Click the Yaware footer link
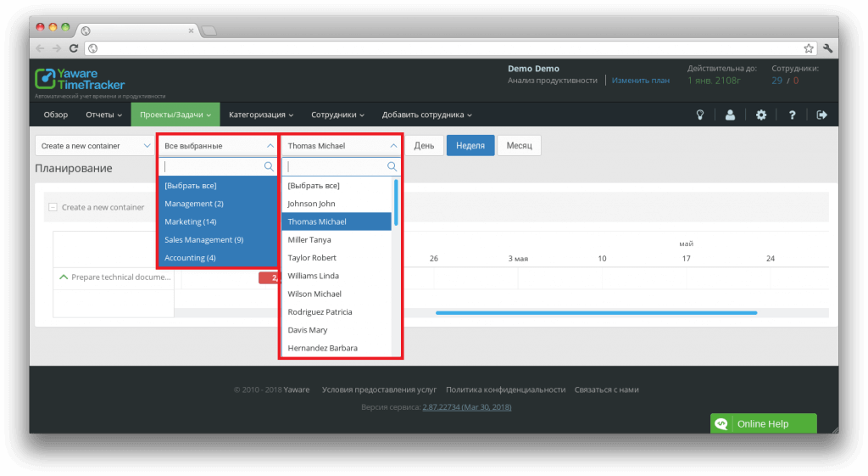This screenshot has width=868, height=476. click(297, 389)
